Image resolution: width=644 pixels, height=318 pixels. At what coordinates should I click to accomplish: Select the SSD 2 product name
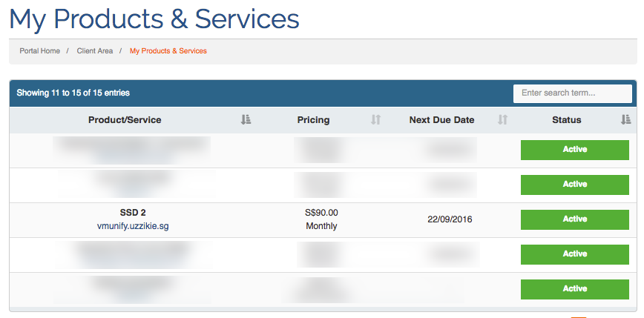click(133, 213)
